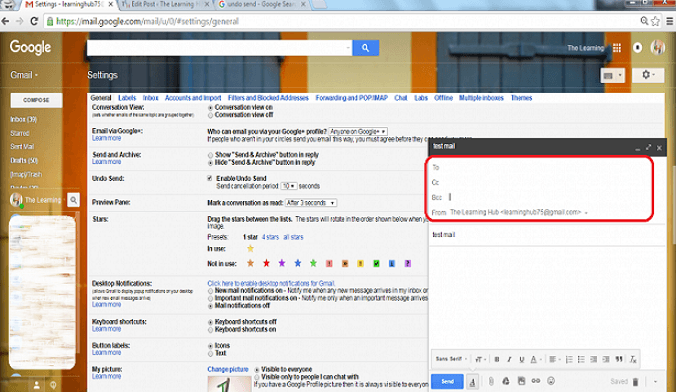Insert an emoticon into the message
This screenshot has width=676, height=392.
point(551,381)
